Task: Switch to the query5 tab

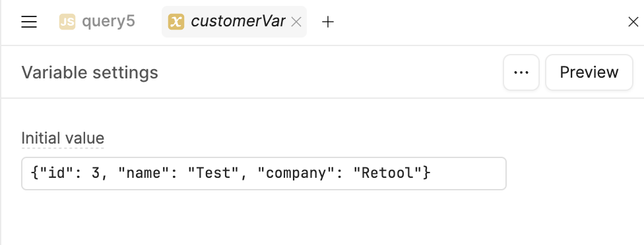Action: (98, 22)
